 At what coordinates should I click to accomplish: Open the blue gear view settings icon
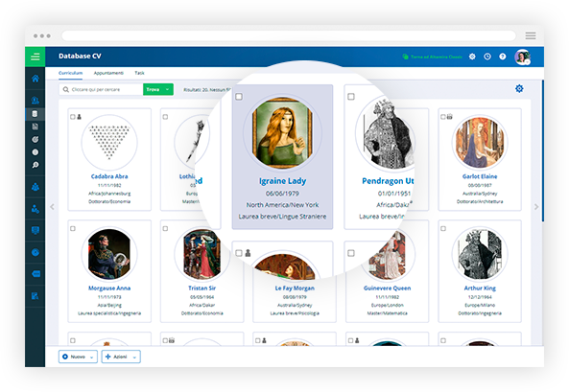(x=519, y=88)
